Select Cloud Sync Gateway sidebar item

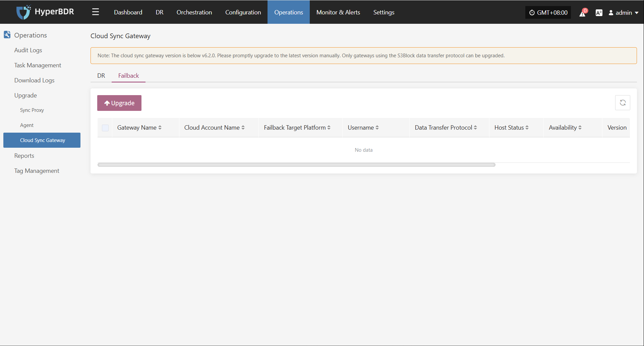42,140
